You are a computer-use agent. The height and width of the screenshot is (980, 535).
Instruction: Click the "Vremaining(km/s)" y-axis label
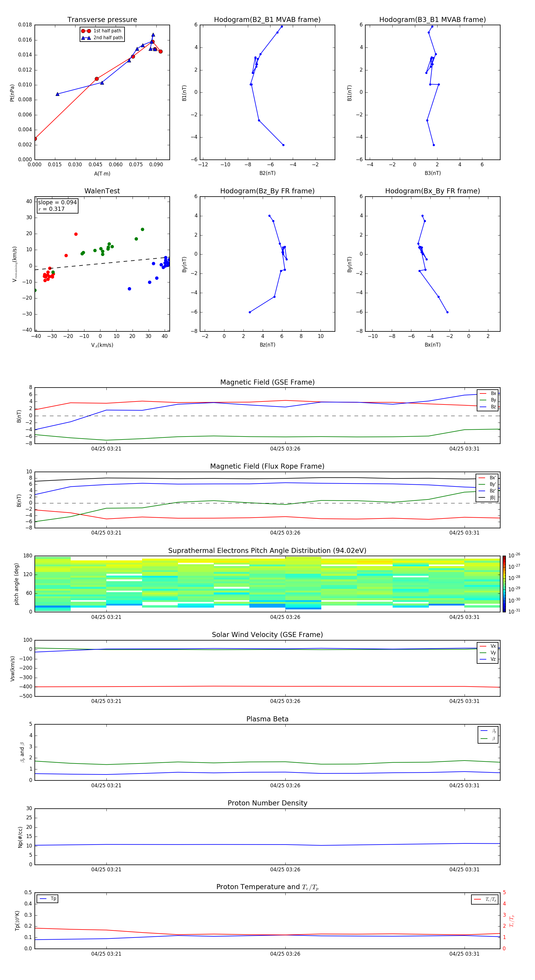15,264
